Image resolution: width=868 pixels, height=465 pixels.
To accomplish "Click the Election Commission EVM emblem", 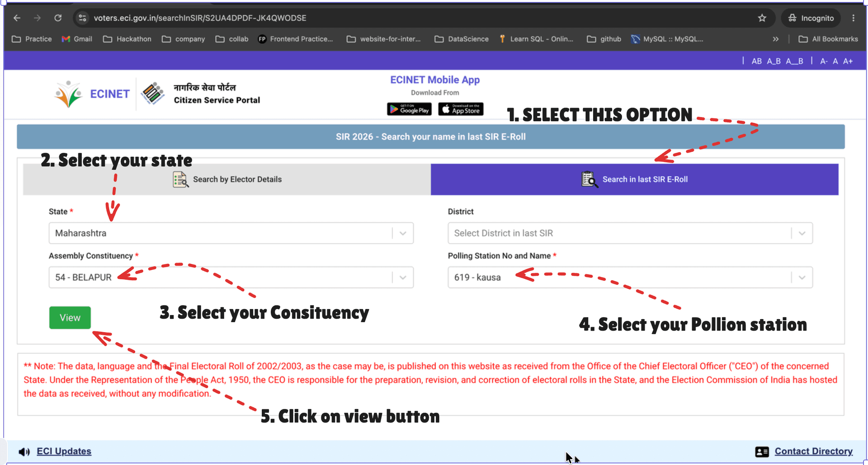I will pyautogui.click(x=153, y=94).
